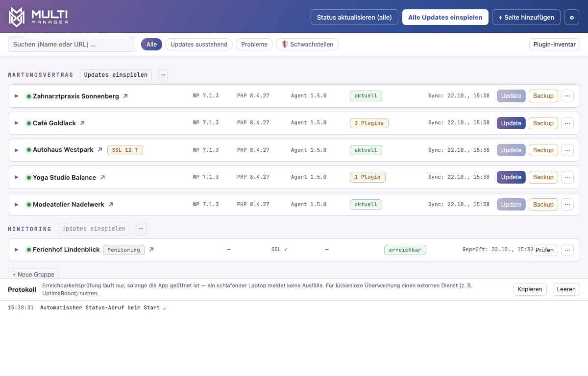Open Autohaus Westpark external link arrow

coord(100,150)
